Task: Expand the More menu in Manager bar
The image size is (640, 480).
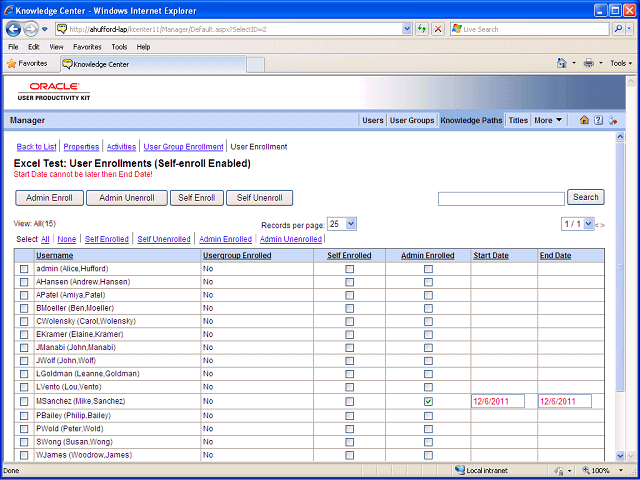Action: (x=548, y=120)
